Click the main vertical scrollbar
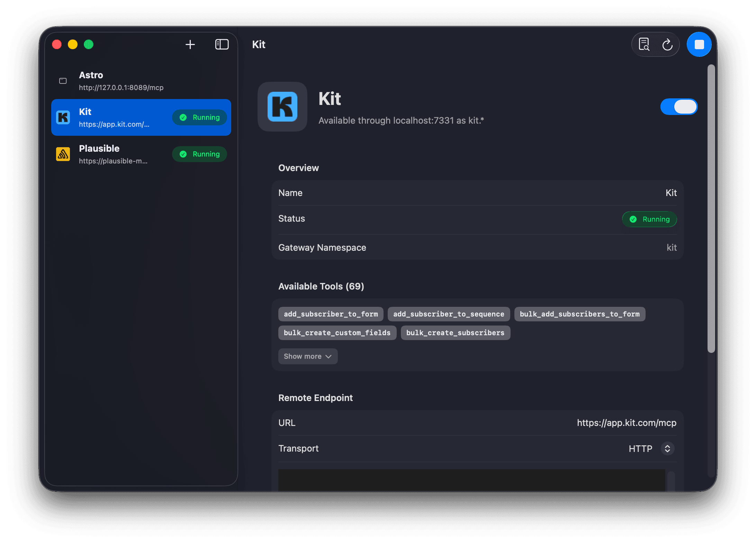 pyautogui.click(x=711, y=208)
